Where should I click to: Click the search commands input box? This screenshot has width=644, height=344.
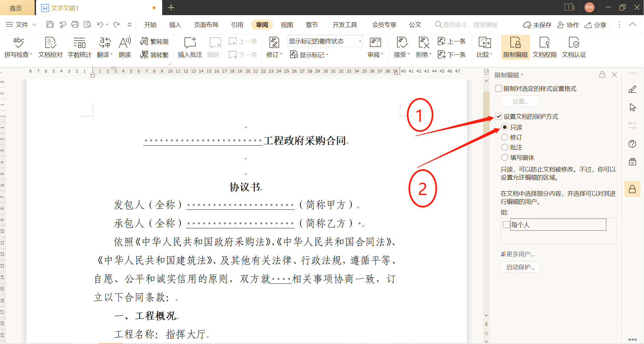[466, 25]
